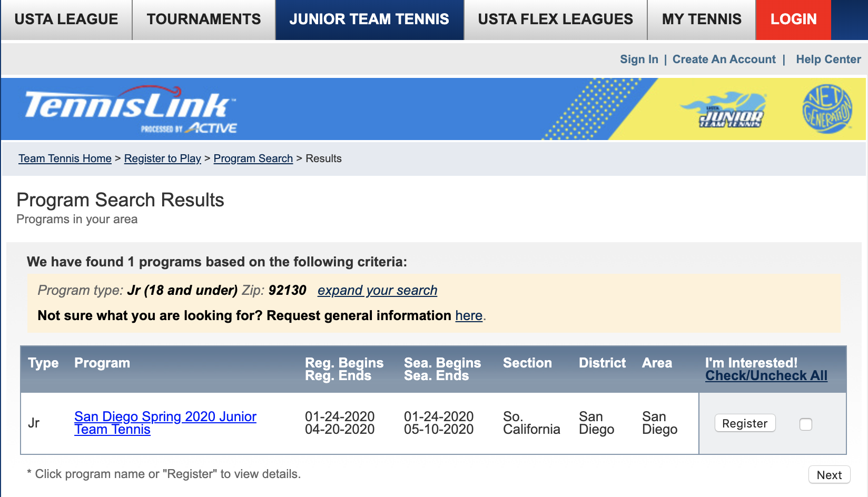Check the I'm Interested checkbox for San Diego program
The image size is (868, 497).
(805, 424)
